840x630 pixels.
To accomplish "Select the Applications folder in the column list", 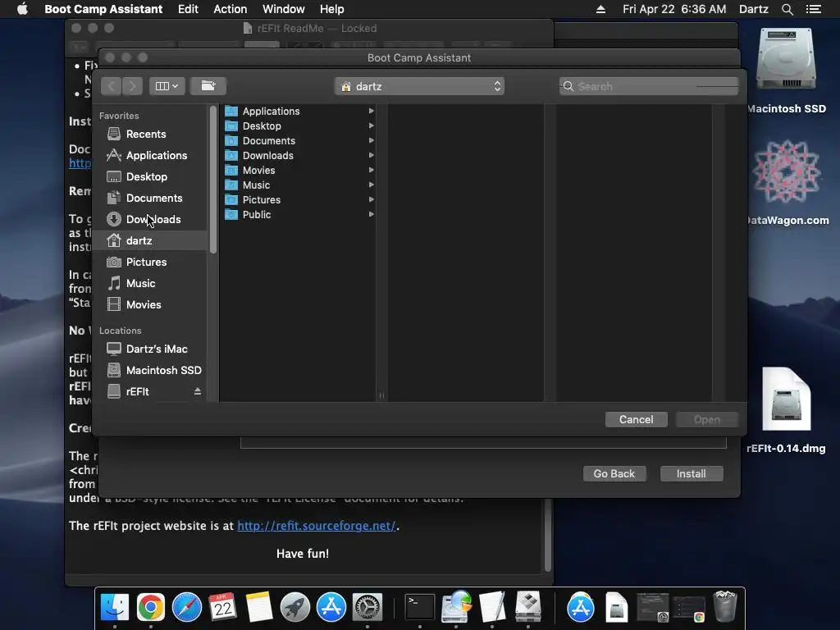I will point(299,111).
